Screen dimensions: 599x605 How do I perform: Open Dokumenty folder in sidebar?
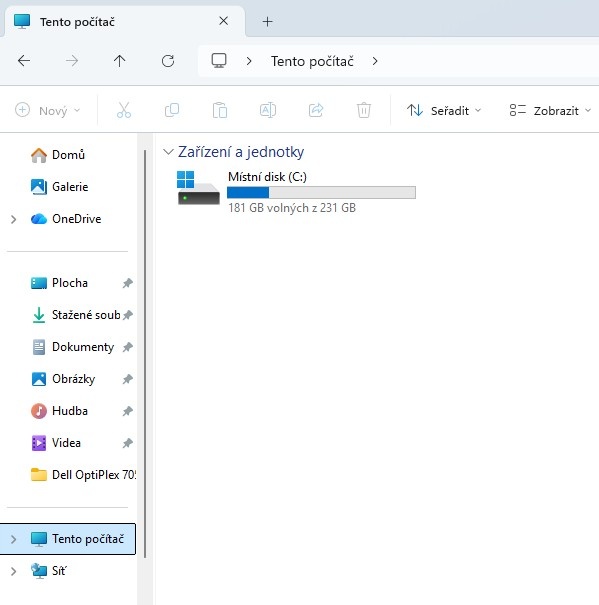coord(75,347)
